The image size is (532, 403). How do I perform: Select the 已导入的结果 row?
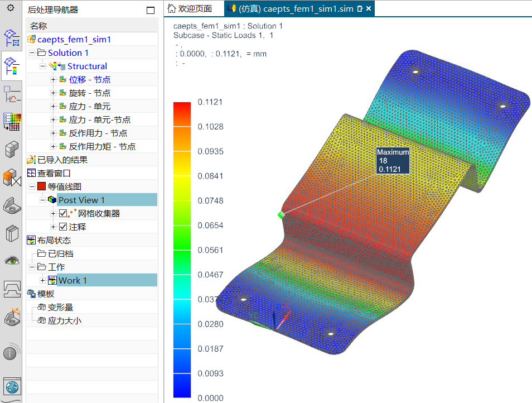(x=92, y=160)
